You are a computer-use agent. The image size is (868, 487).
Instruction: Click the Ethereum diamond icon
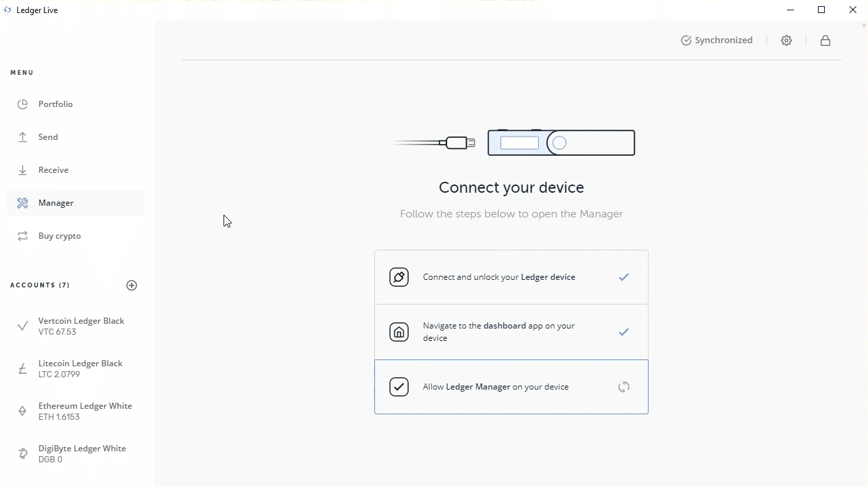[23, 412]
